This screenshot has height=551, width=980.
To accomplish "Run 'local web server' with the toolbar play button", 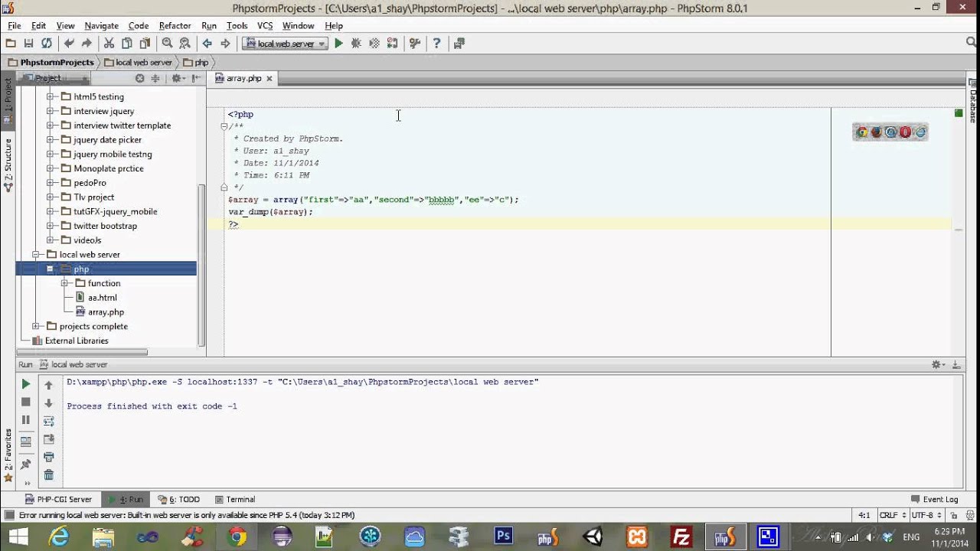I will [338, 44].
